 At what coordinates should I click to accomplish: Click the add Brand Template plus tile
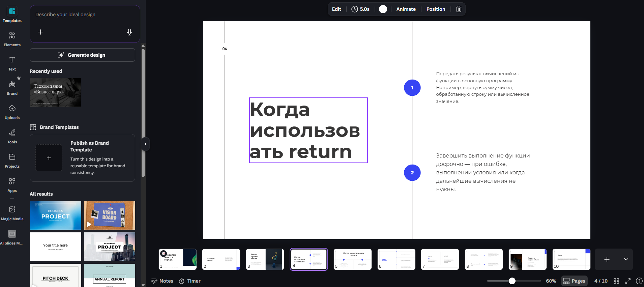[49, 158]
